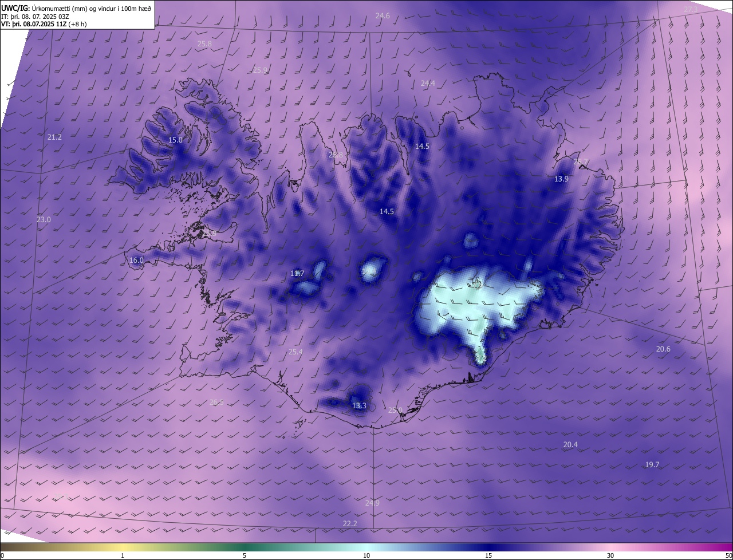Select the valid time "VT: þri. 08.07.2025 11Z"
The image size is (733, 560).
click(34, 25)
